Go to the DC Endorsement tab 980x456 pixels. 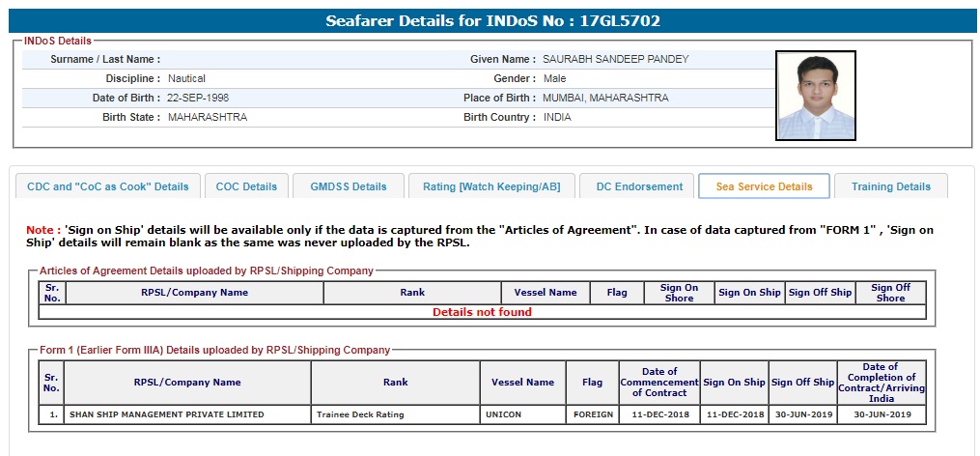[638, 186]
